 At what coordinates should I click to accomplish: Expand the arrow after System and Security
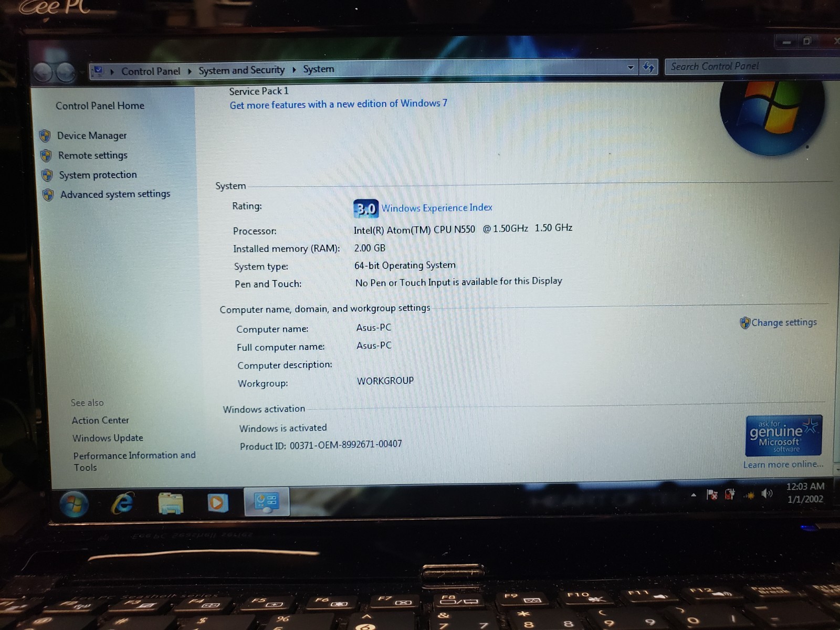(294, 69)
